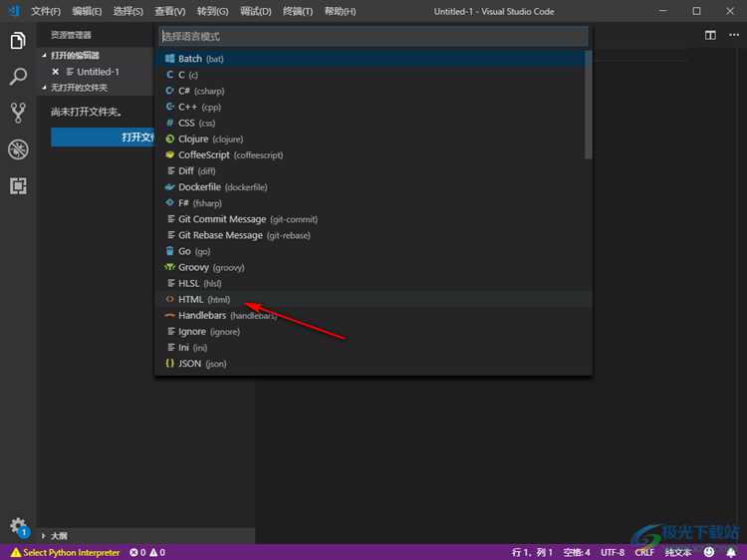Open the 编辑(E) menu
The width and height of the screenshot is (747, 560).
[x=87, y=11]
